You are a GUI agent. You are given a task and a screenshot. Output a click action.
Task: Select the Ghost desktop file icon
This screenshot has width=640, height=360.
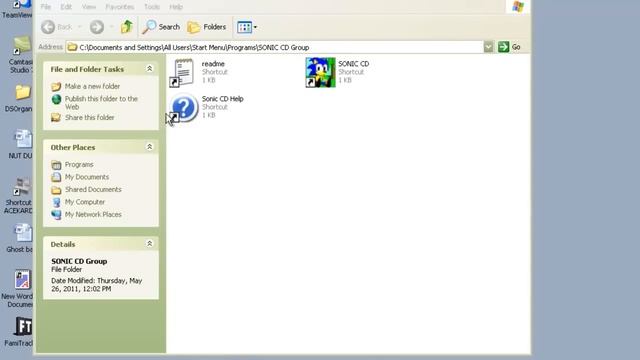coord(20,238)
